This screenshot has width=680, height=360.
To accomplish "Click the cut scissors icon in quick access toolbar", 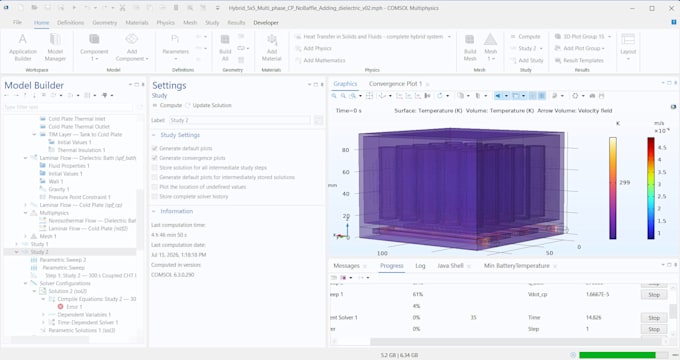I will [x=122, y=8].
